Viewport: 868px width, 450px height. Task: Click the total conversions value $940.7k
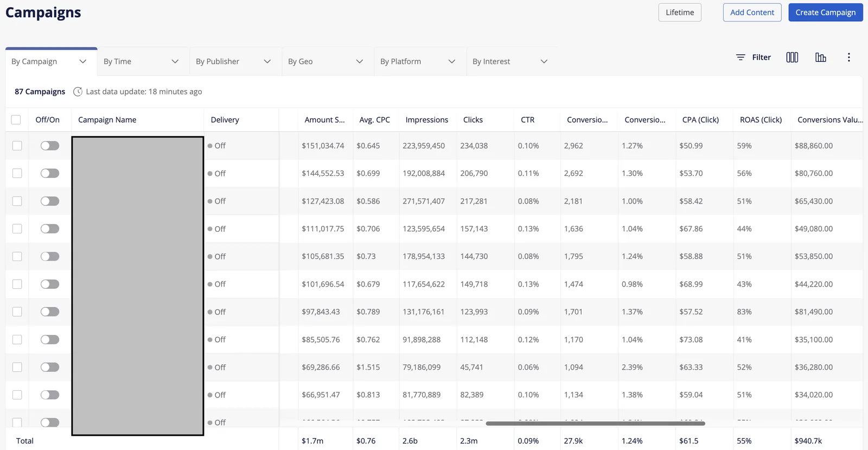pyautogui.click(x=808, y=441)
